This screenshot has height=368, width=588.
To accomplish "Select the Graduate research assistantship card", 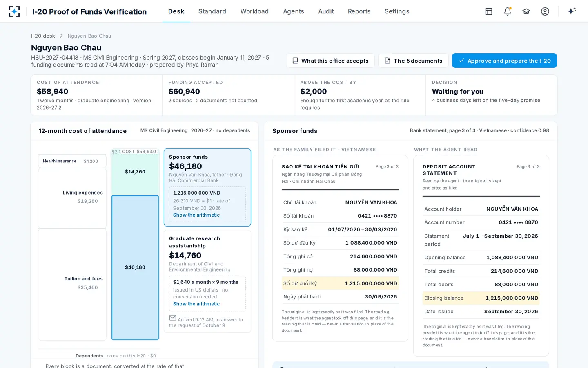I will [207, 281].
